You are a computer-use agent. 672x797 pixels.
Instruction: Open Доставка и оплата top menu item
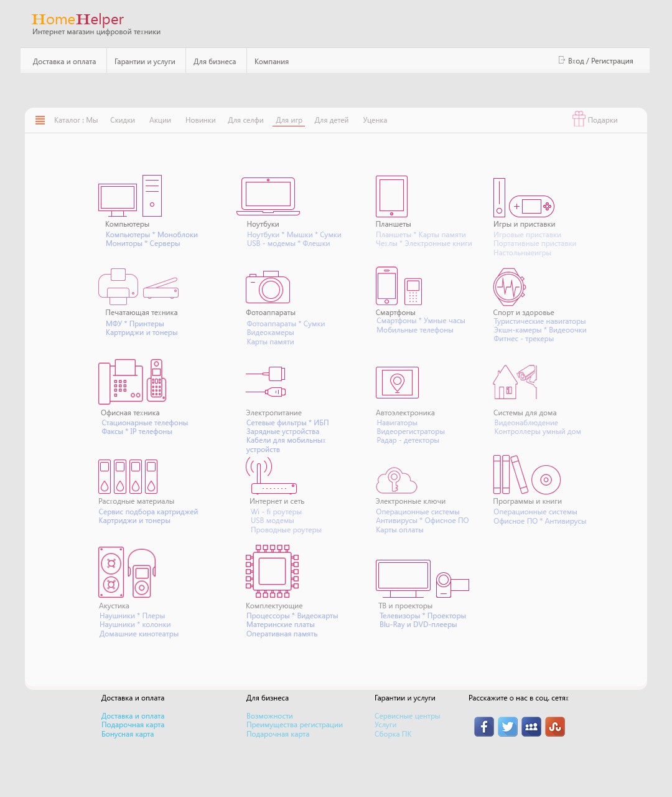(x=64, y=62)
